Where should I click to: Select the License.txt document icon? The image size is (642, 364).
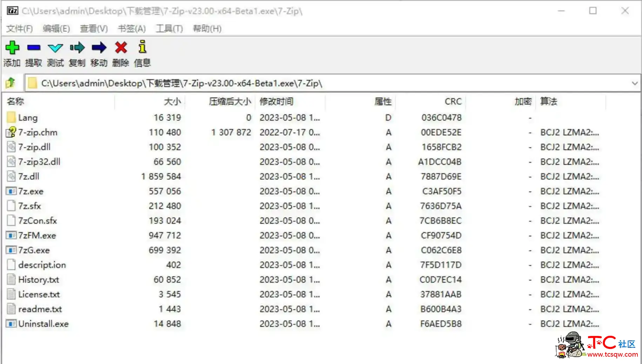click(11, 294)
